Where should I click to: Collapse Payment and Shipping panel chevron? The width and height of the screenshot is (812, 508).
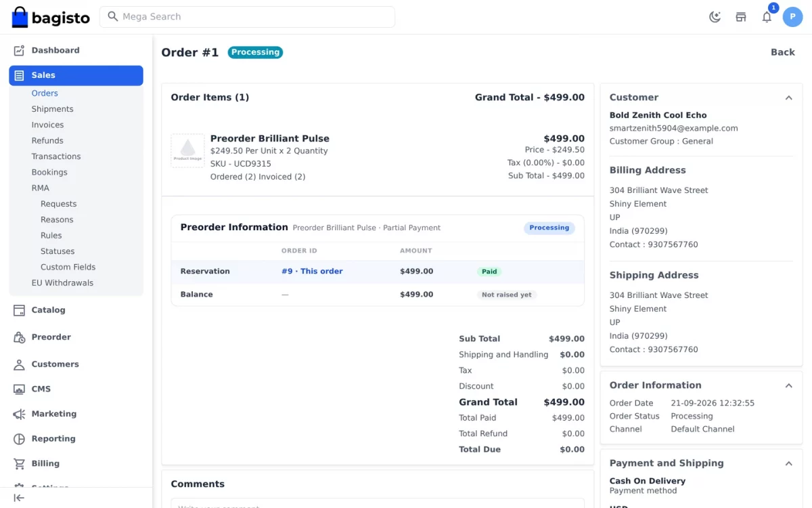point(788,463)
